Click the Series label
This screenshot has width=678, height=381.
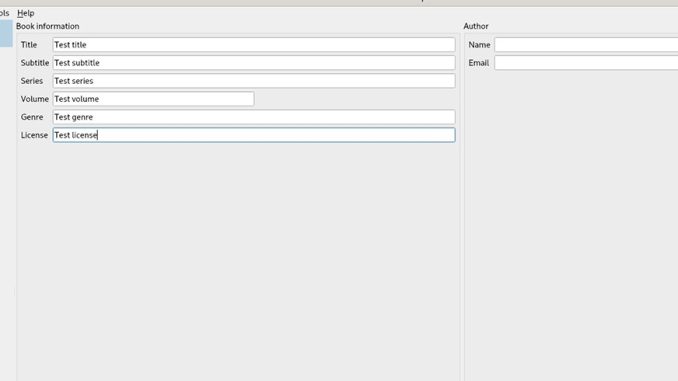click(32, 81)
